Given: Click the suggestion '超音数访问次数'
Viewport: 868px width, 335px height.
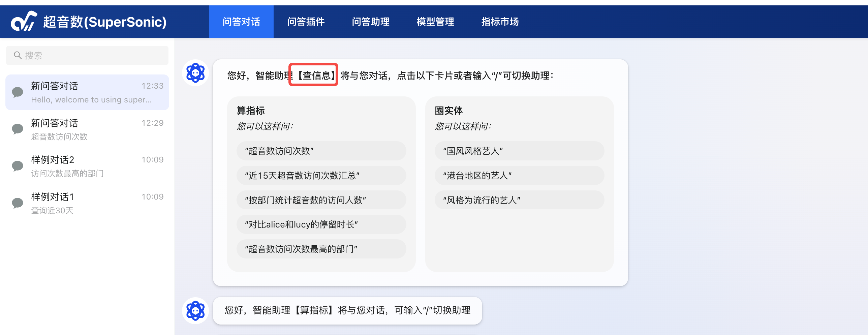Looking at the screenshot, I should point(321,151).
